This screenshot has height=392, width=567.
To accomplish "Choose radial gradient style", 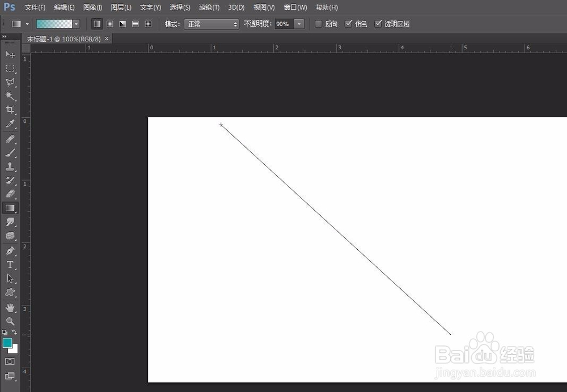I will coord(110,24).
